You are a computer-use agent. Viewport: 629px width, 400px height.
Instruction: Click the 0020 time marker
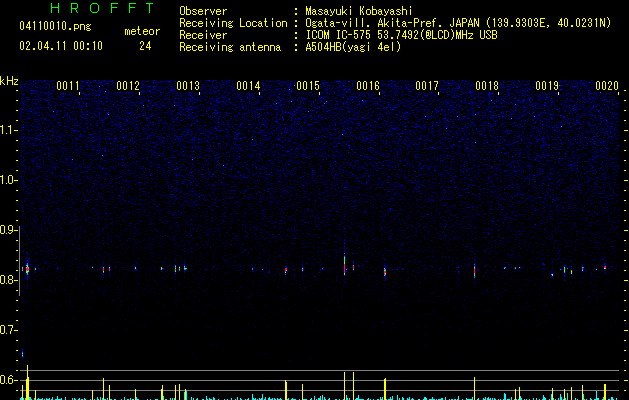click(x=607, y=86)
